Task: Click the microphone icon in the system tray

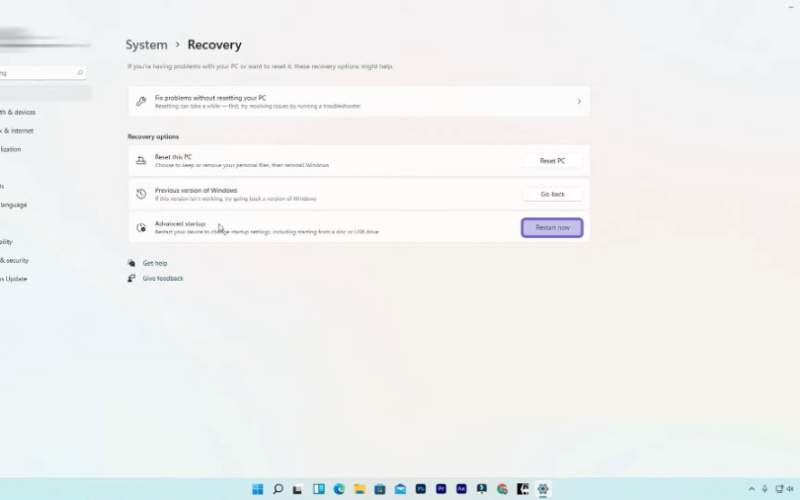Action: tap(765, 489)
